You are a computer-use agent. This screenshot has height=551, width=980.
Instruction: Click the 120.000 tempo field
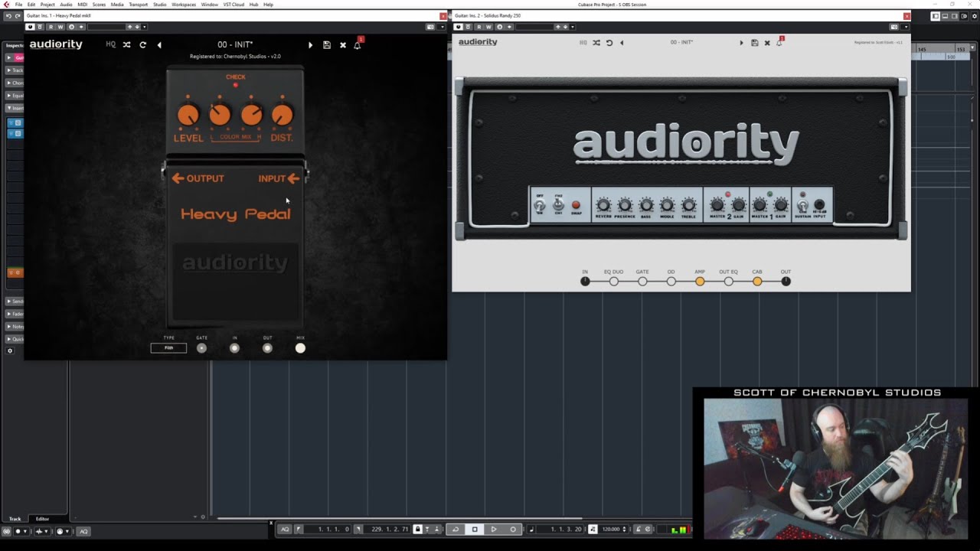tap(611, 529)
